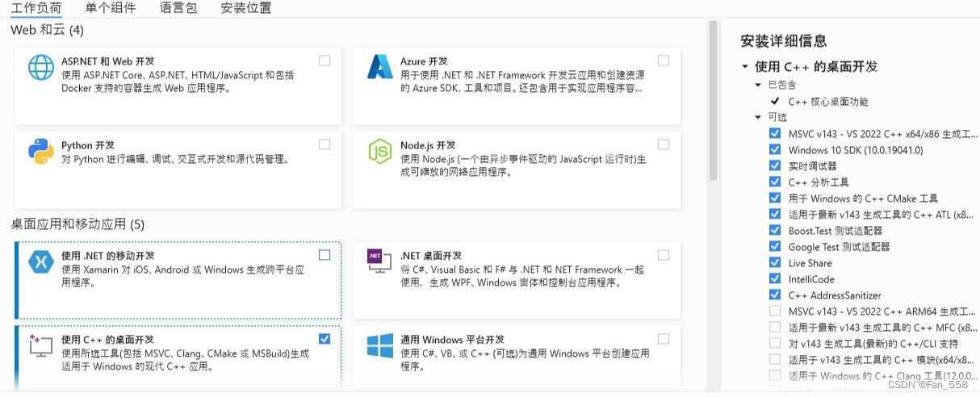Select the Python 开发 card title
980x397 pixels.
[88, 145]
